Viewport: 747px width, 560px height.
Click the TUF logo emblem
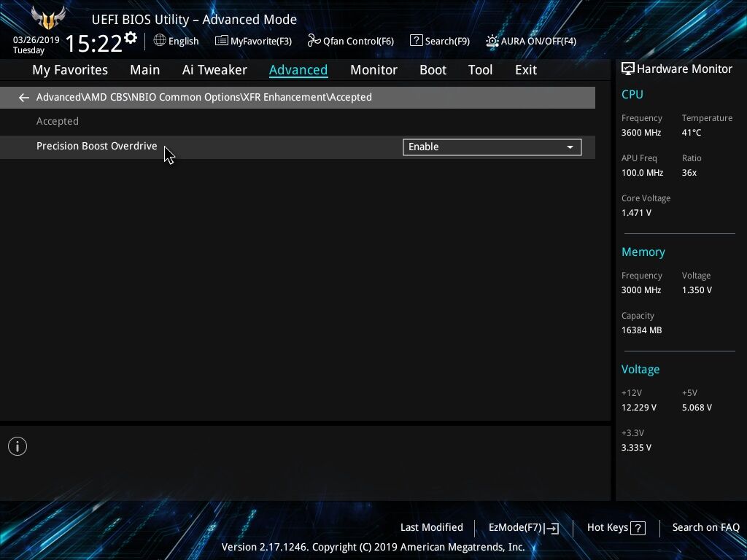click(47, 17)
